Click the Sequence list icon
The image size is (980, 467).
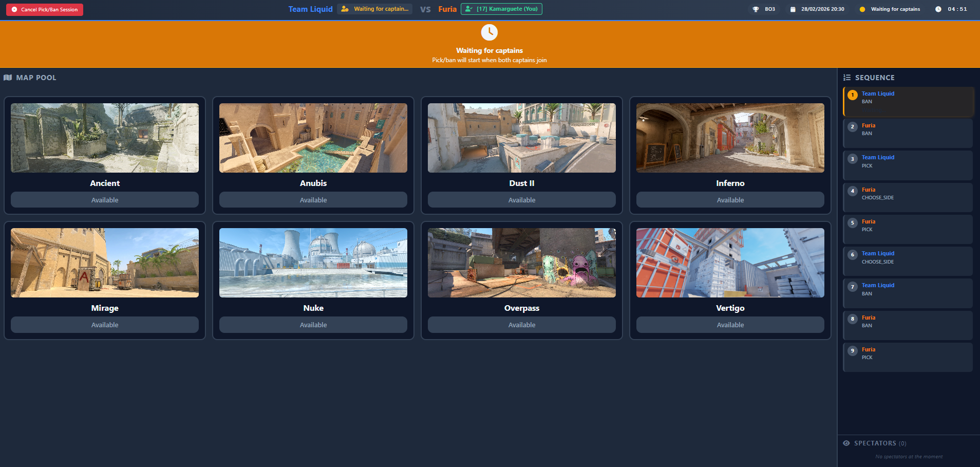click(847, 78)
